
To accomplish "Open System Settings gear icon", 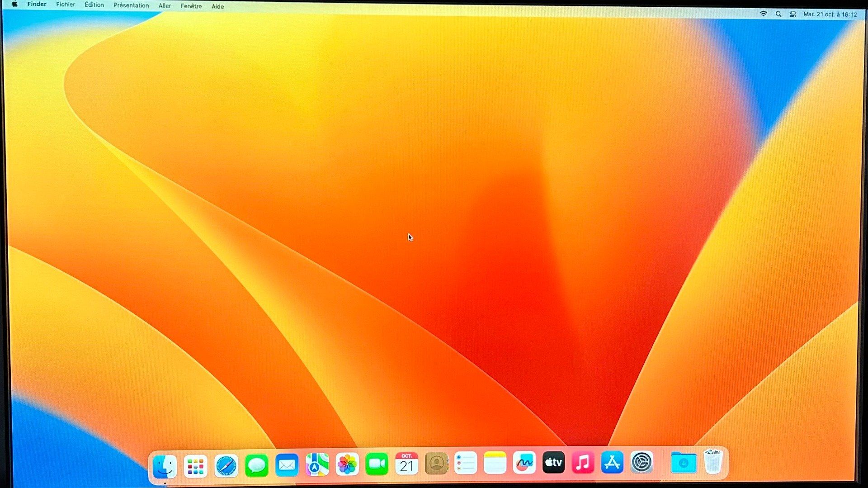I will click(x=642, y=462).
